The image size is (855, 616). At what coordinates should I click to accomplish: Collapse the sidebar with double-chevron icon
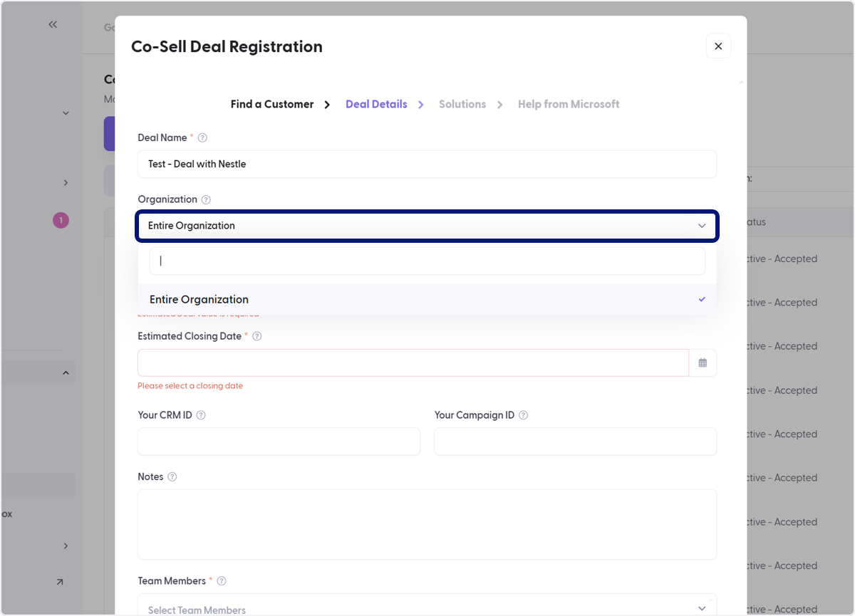(x=53, y=24)
